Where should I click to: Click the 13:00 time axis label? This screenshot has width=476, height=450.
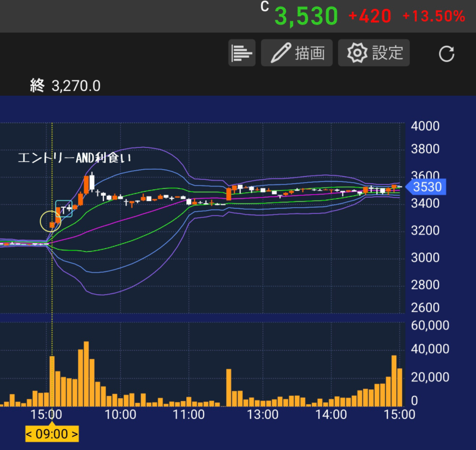coord(262,414)
